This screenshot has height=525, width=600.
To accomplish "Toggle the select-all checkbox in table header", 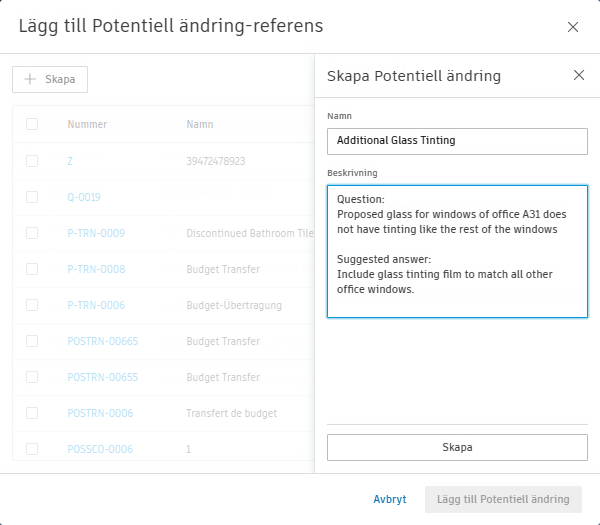I will click(32, 124).
